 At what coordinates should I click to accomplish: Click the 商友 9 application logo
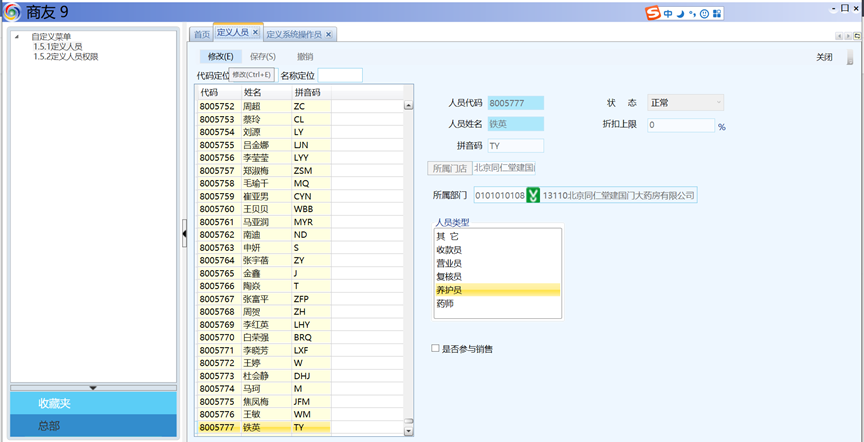(x=13, y=12)
